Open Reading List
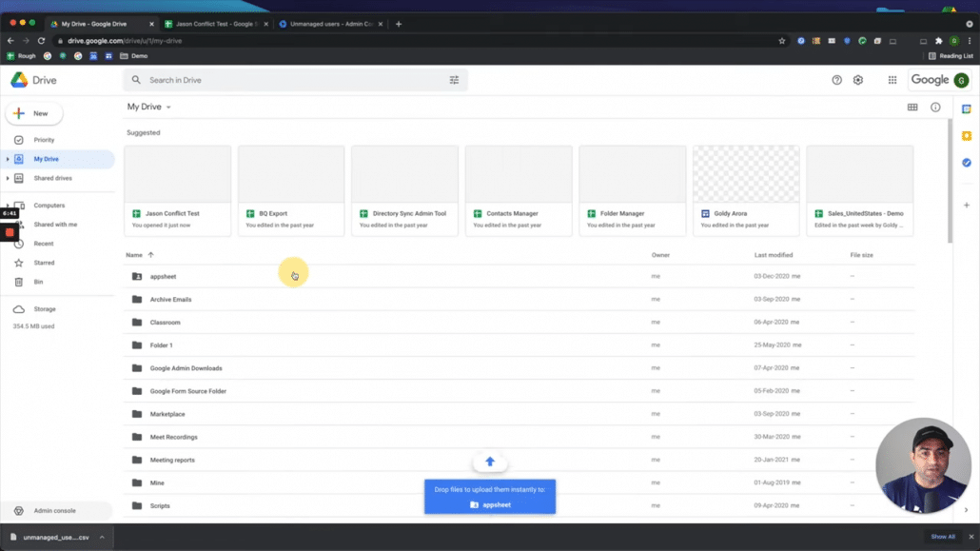This screenshot has width=980, height=551. tap(951, 55)
